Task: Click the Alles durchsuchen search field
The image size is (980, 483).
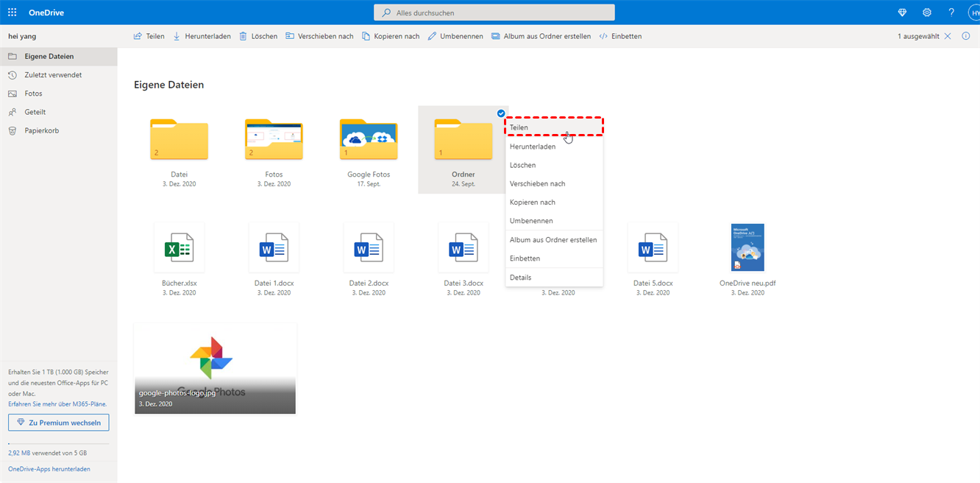Action: click(494, 13)
